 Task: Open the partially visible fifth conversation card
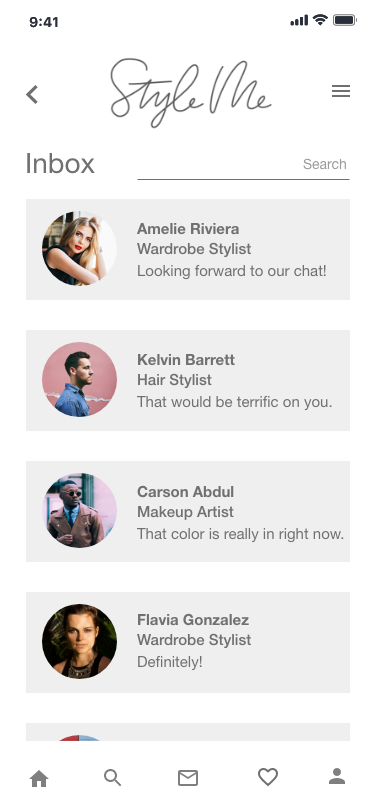click(188, 732)
